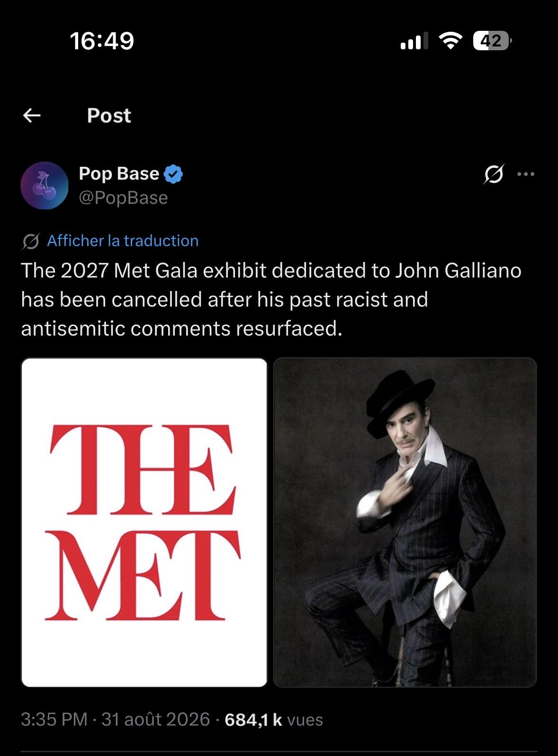This screenshot has height=756, width=558.
Task: Tap the 3:35 PM timestamp
Action: tap(54, 720)
